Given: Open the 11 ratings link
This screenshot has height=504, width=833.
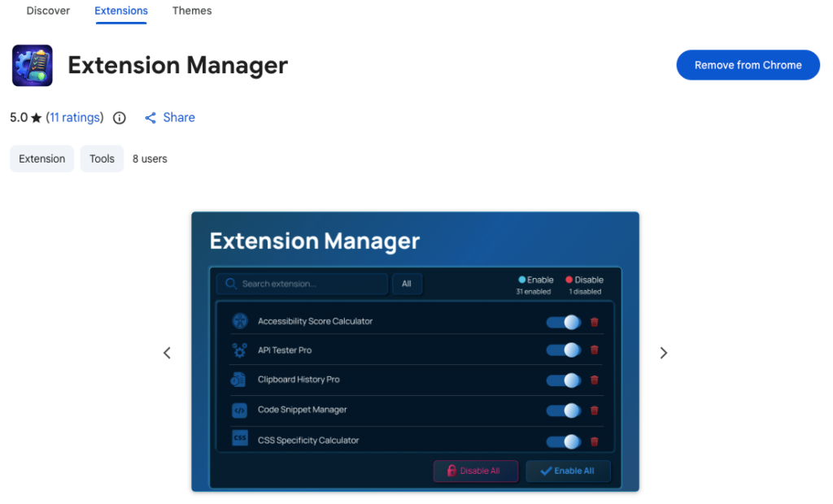Looking at the screenshot, I should tap(75, 118).
